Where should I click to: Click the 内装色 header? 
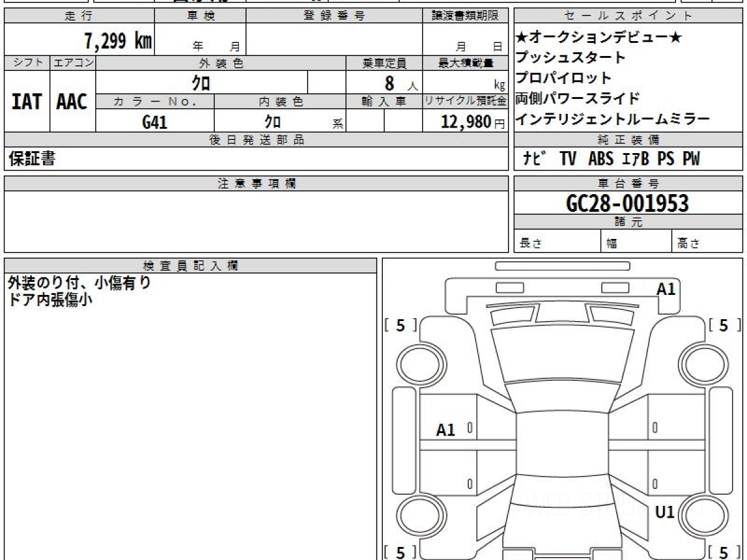click(x=280, y=101)
